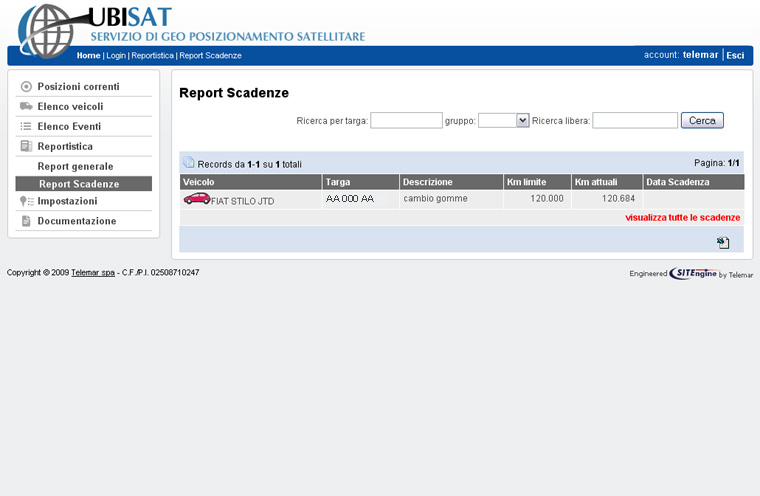Viewport: 760px width, 496px height.
Task: Click the records pages icon
Action: (x=189, y=162)
